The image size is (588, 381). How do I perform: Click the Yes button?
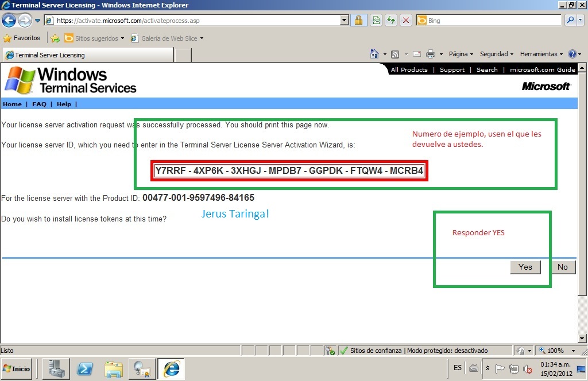[525, 267]
